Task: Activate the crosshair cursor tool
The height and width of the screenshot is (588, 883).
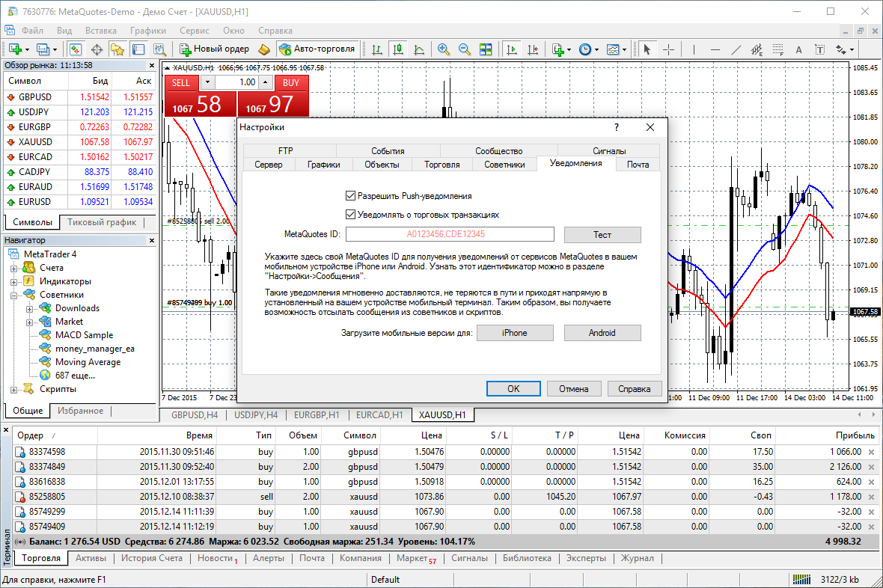Action: pos(667,49)
